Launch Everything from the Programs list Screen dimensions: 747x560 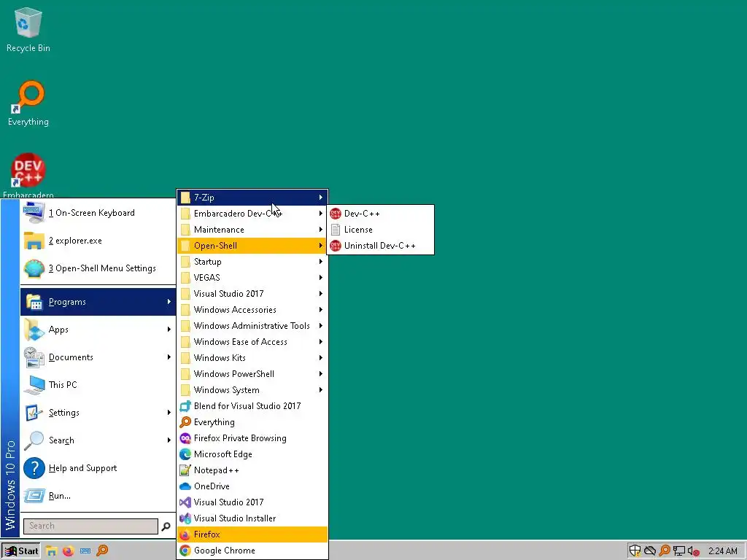point(252,422)
